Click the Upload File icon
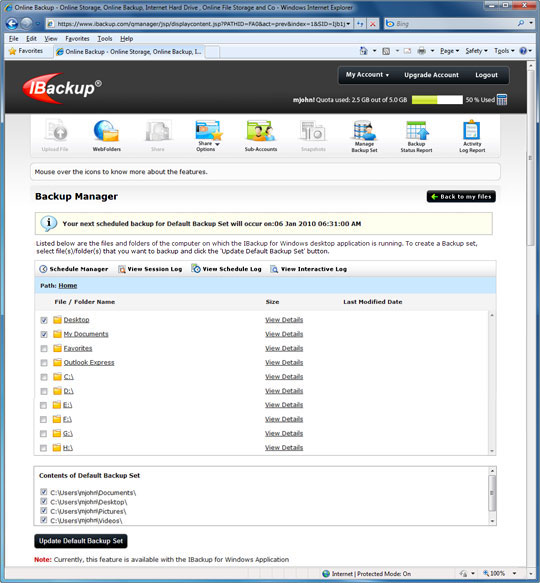The image size is (540, 583). (55, 135)
